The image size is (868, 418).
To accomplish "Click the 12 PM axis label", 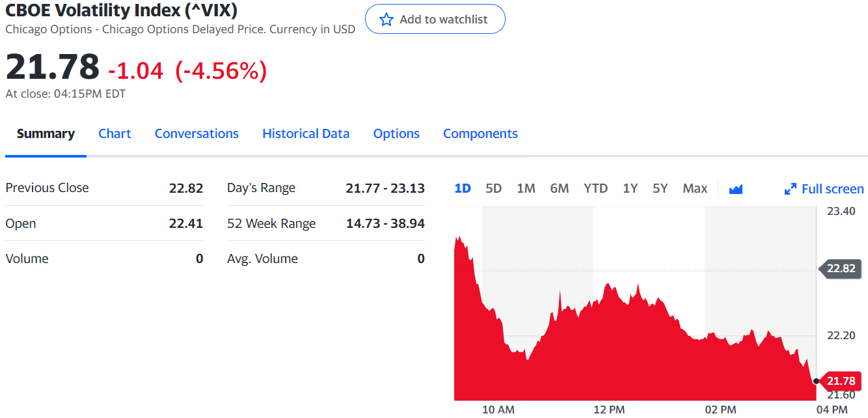I will [609, 410].
